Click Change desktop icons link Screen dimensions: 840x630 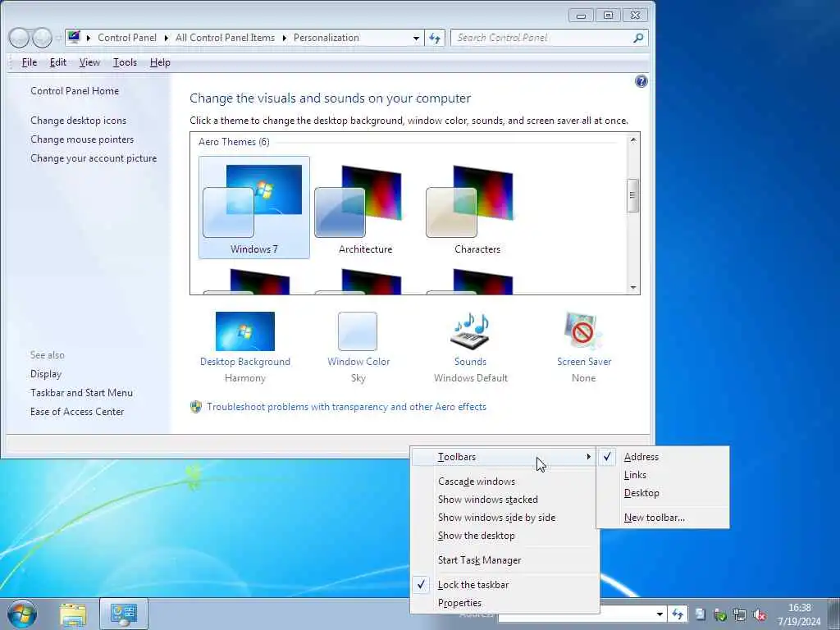[78, 121]
